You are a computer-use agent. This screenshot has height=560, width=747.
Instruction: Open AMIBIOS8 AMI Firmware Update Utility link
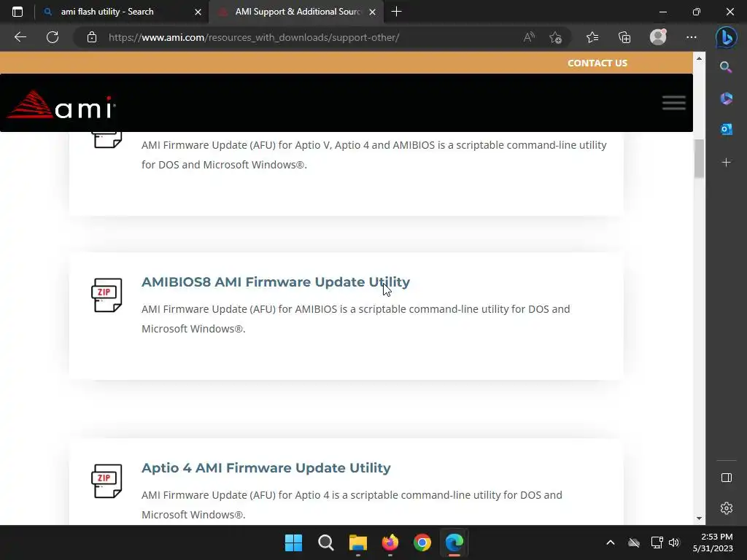(x=275, y=282)
